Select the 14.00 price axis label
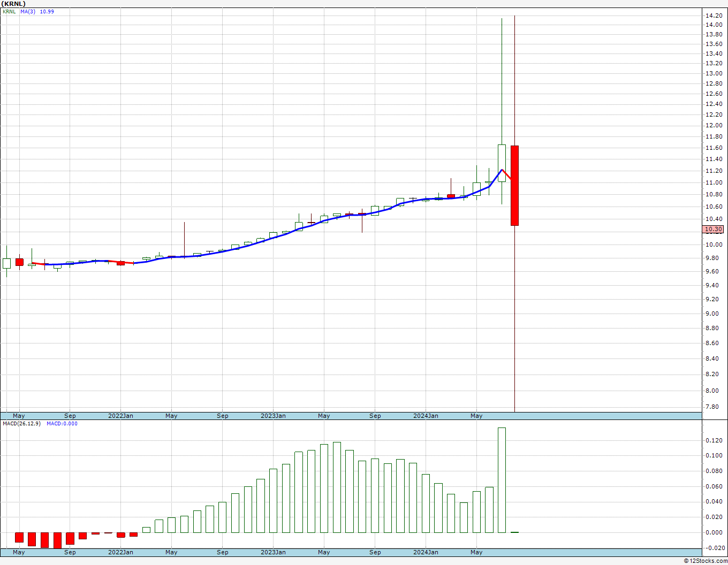728x565 pixels. (714, 25)
